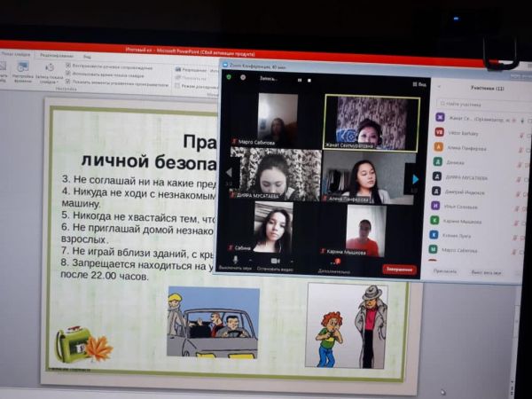Collapse the participants panel chevron
Screen dimensions: 532x399
[x=442, y=90]
